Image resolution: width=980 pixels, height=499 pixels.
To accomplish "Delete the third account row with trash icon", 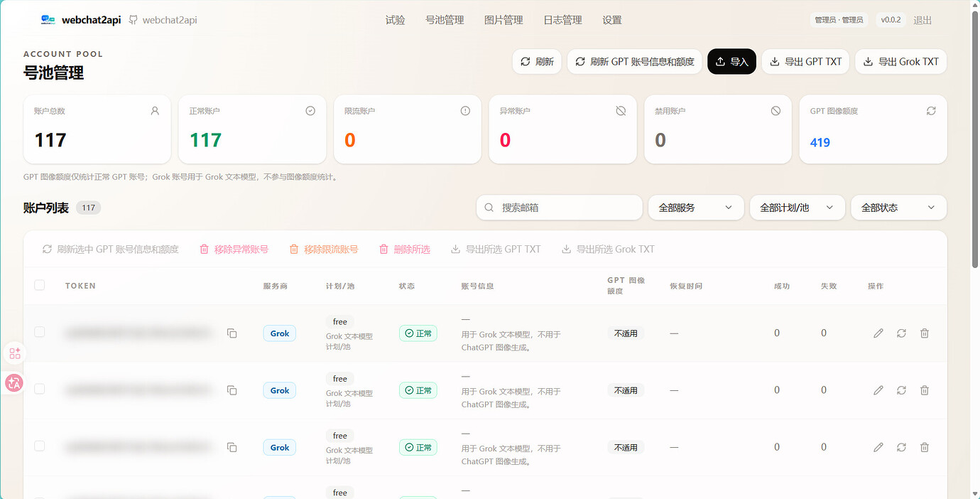I will 925,447.
